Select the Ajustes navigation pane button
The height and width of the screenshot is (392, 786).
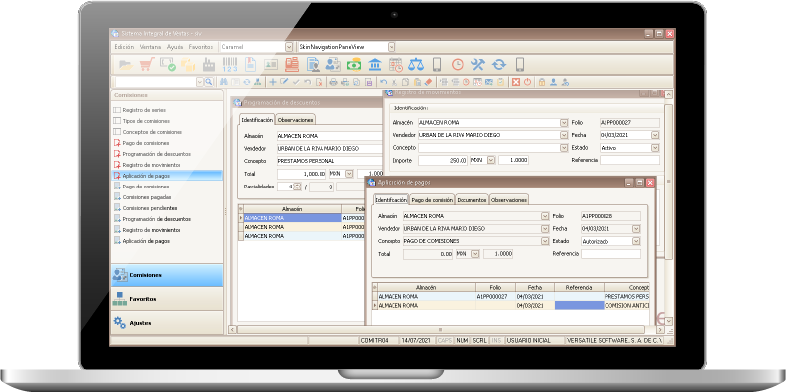coord(167,323)
